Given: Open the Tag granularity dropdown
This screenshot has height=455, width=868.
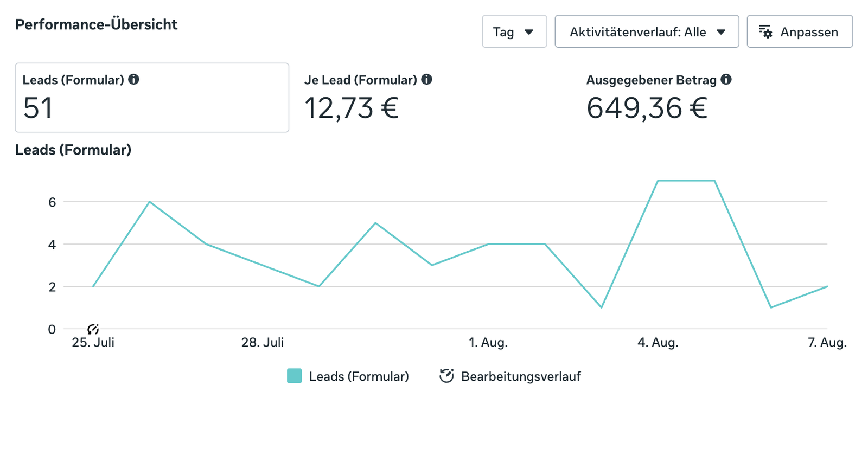Looking at the screenshot, I should (x=514, y=31).
